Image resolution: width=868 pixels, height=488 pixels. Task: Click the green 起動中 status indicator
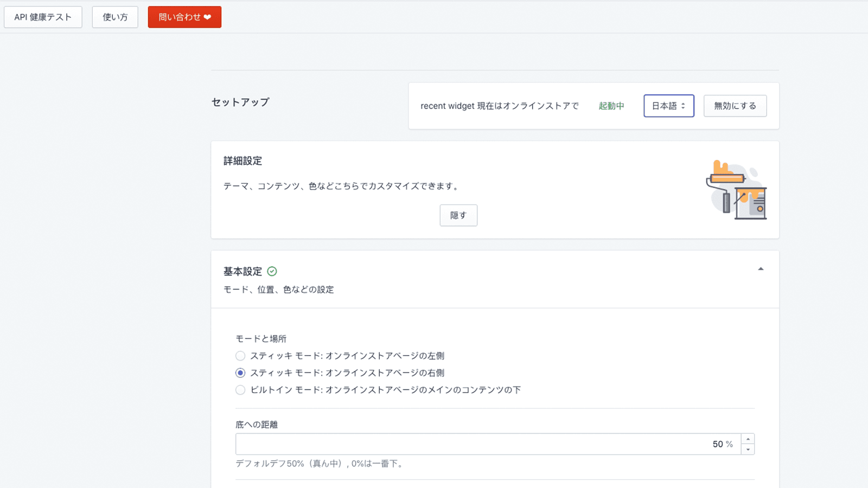pyautogui.click(x=611, y=106)
